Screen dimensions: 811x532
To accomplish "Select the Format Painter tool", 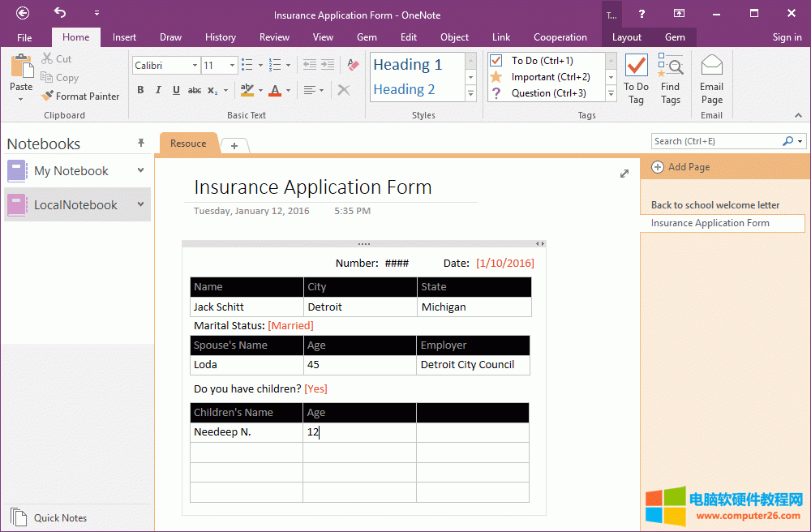I will point(81,96).
